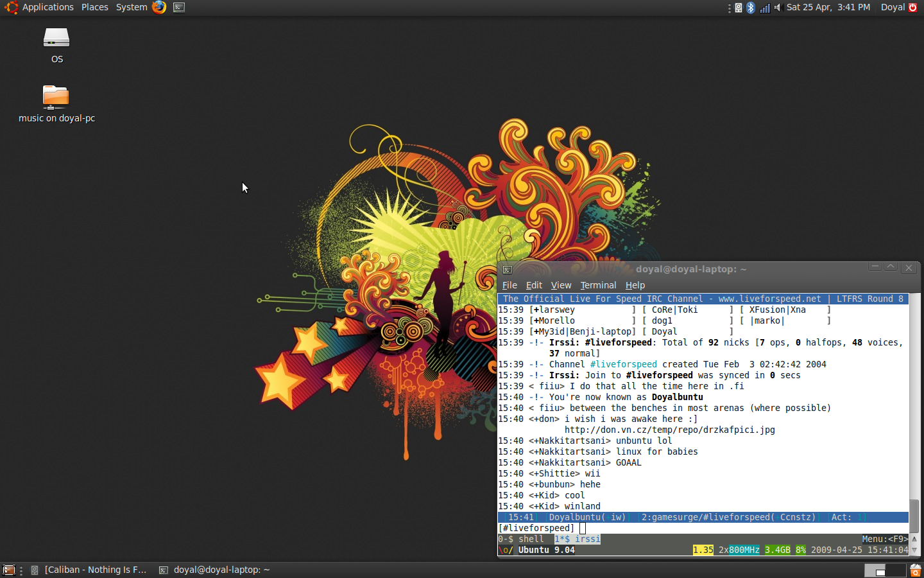This screenshot has width=924, height=578.
Task: Click the date and time clock
Action: pyautogui.click(x=828, y=7)
